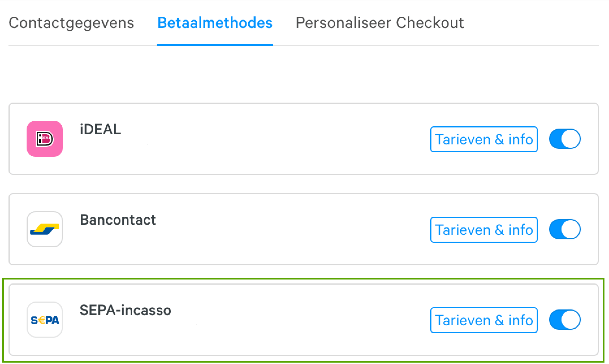
Task: Click the blue underline below Betaalmethodes
Action: pos(215,45)
